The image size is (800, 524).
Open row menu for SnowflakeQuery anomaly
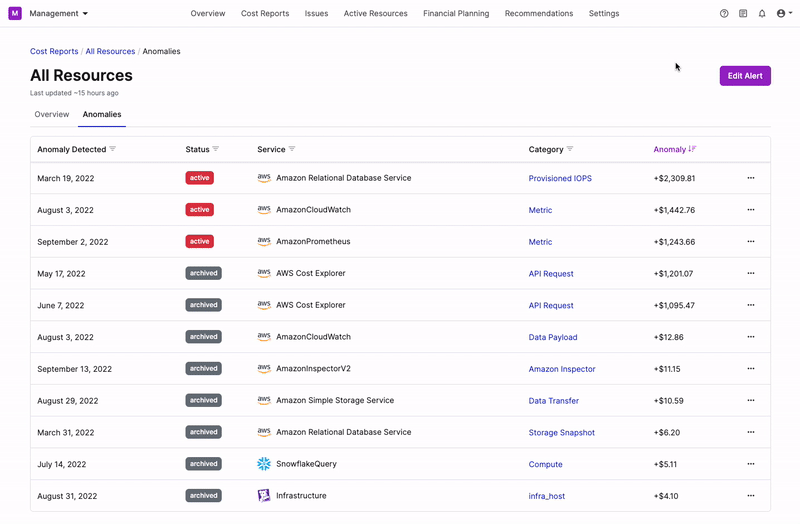coord(751,464)
